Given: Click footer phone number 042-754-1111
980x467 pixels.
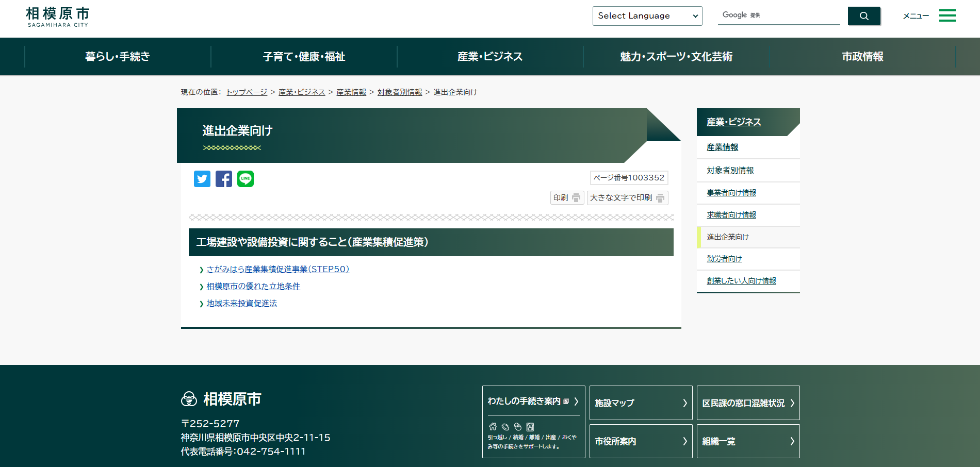Looking at the screenshot, I should [x=271, y=452].
